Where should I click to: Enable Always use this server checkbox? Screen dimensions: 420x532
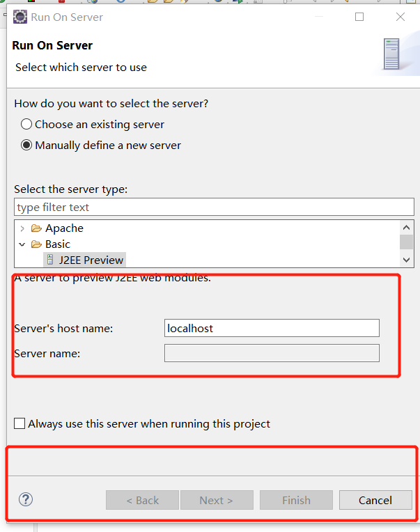click(20, 424)
